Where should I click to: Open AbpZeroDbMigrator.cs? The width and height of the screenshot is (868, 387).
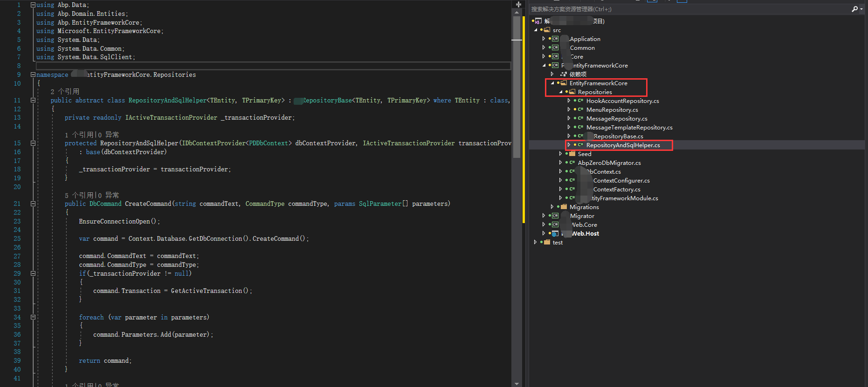click(609, 163)
